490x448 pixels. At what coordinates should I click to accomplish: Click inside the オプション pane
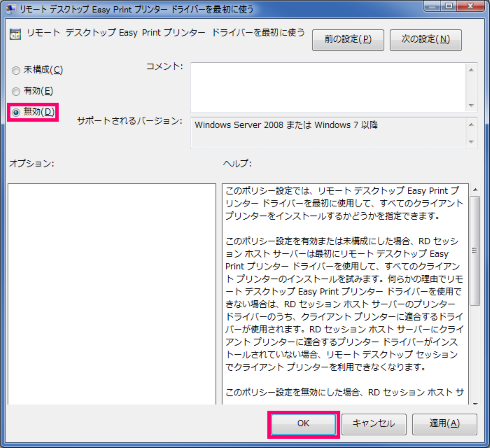pos(112,294)
